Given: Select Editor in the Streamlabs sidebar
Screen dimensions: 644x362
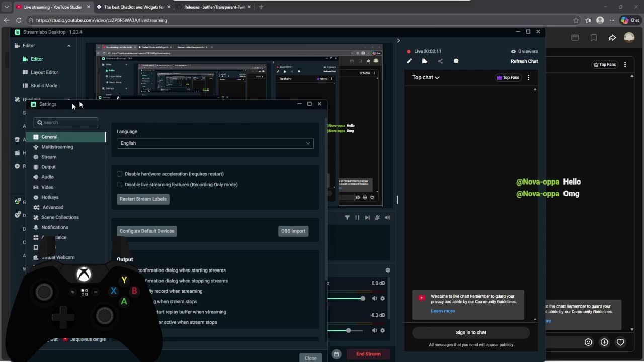Looking at the screenshot, I should [37, 59].
